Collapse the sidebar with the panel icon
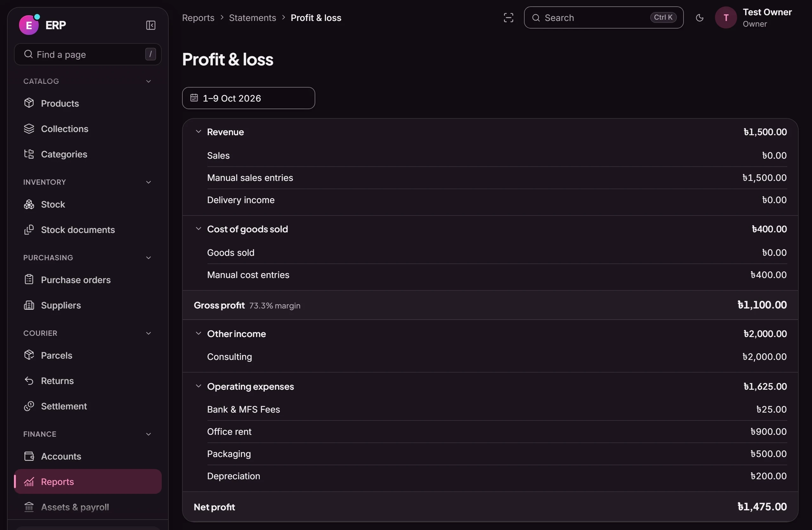Screen dimensions: 812x530 point(150,25)
